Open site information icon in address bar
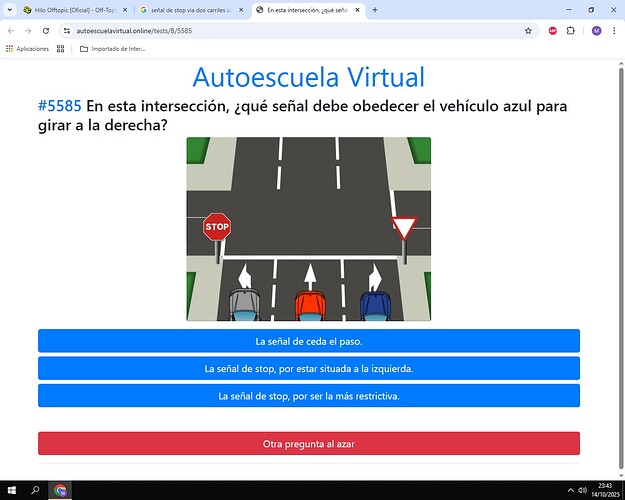 pos(67,31)
